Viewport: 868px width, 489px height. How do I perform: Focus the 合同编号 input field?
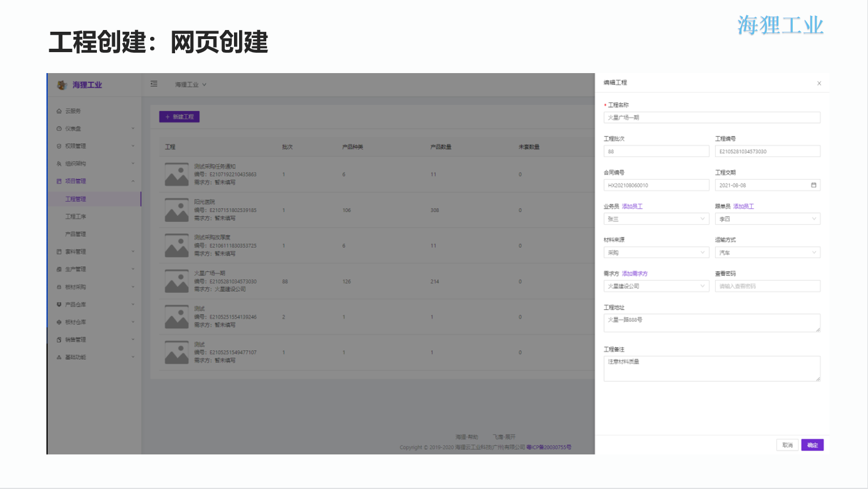pos(656,185)
